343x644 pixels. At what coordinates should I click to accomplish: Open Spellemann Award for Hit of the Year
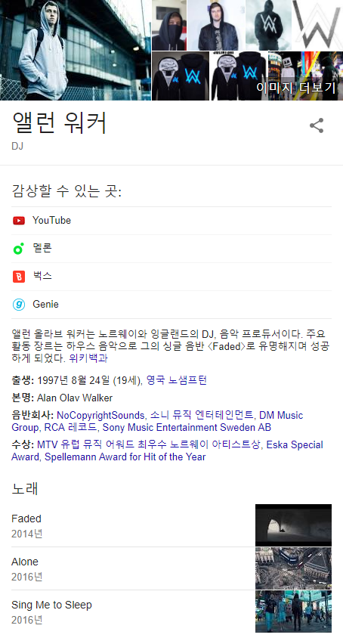click(x=125, y=457)
